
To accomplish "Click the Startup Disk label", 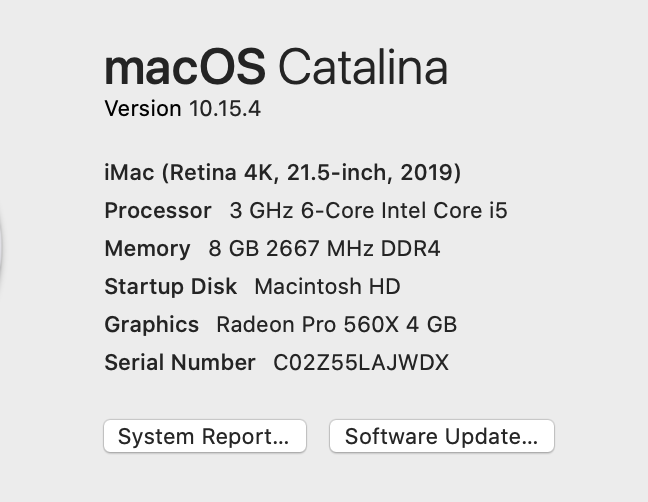I will 171,286.
